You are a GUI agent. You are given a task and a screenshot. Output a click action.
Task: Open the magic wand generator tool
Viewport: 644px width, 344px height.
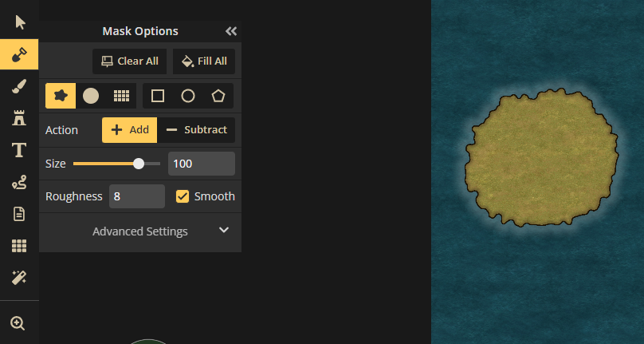(19, 278)
